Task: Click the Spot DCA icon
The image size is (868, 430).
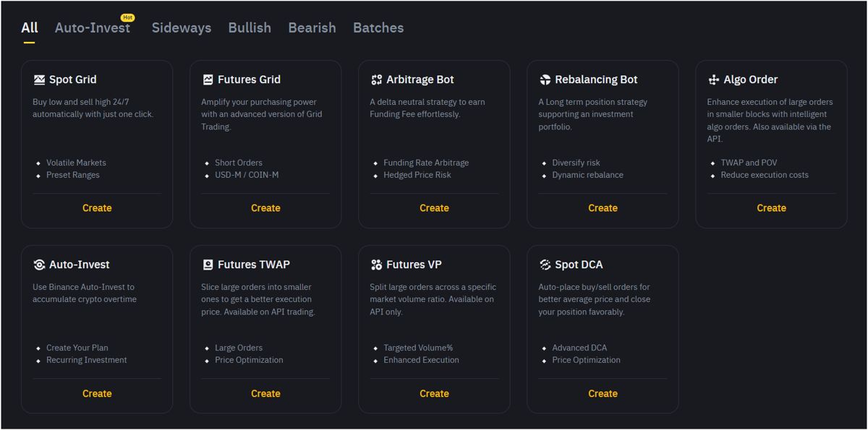Action: 545,265
